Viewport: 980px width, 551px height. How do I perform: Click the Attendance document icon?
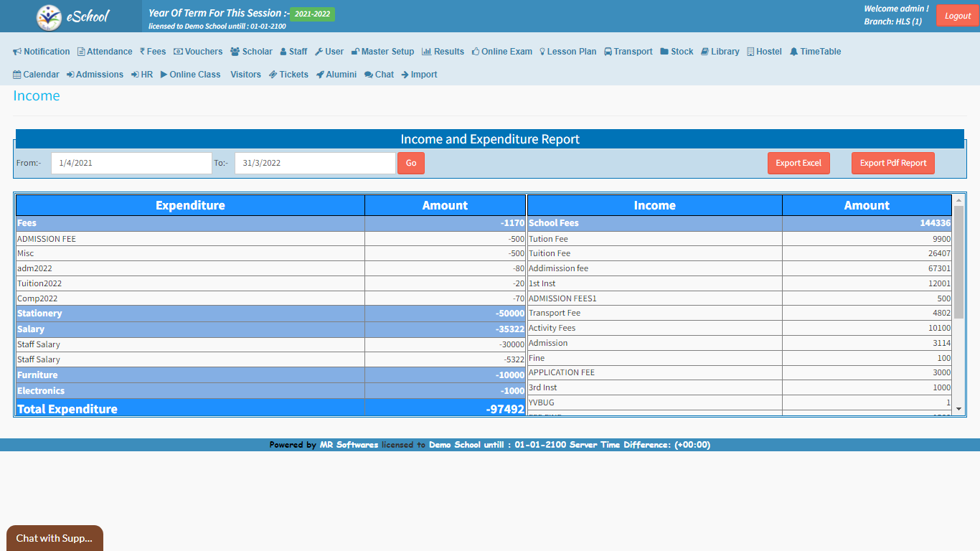tap(81, 52)
